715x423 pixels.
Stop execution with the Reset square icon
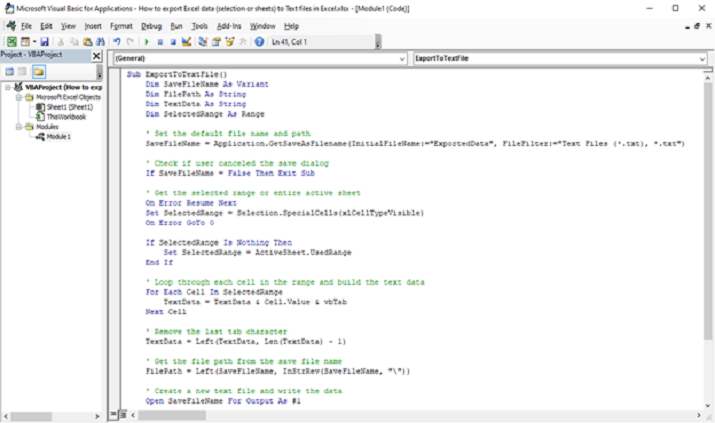(x=173, y=42)
